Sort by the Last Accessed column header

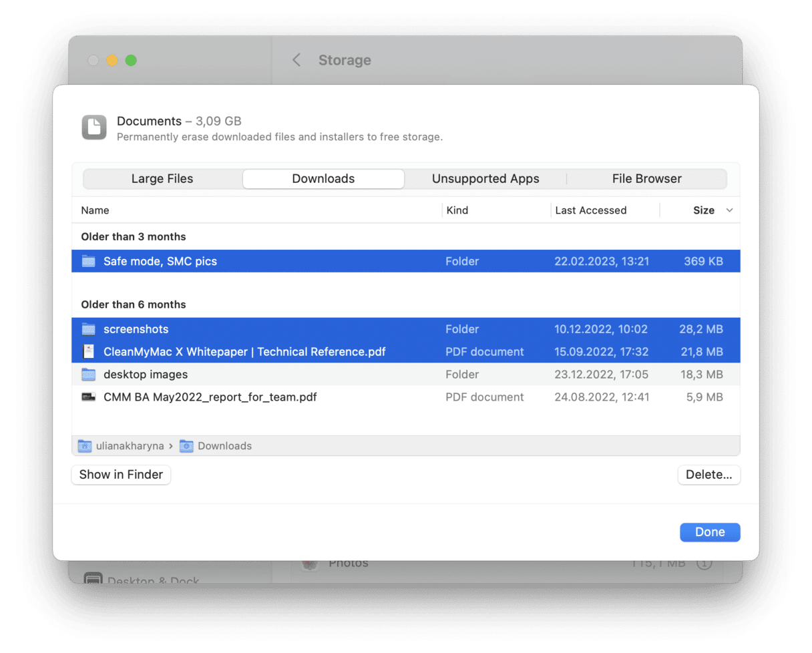591,210
